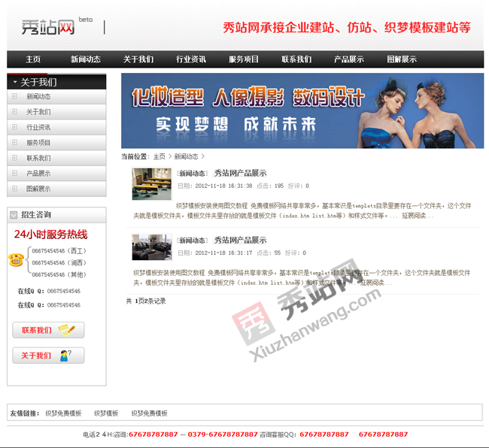Viewport: 489px width, 448px height.
Task: Go to 产品展示 in the top navigation
Action: 349,59
